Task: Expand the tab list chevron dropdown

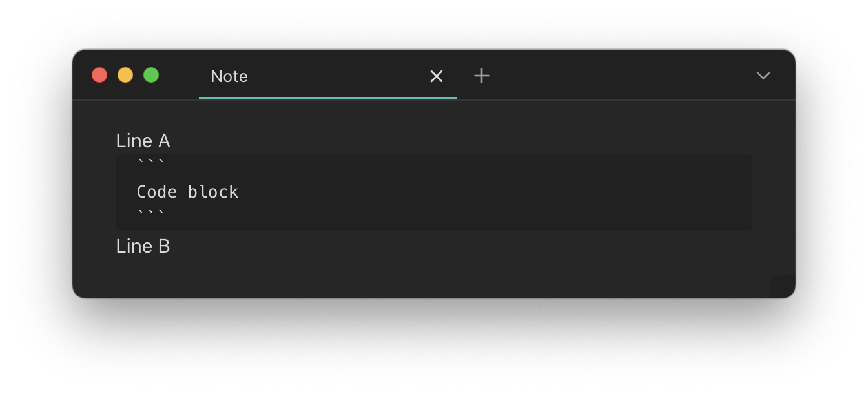Action: 763,76
